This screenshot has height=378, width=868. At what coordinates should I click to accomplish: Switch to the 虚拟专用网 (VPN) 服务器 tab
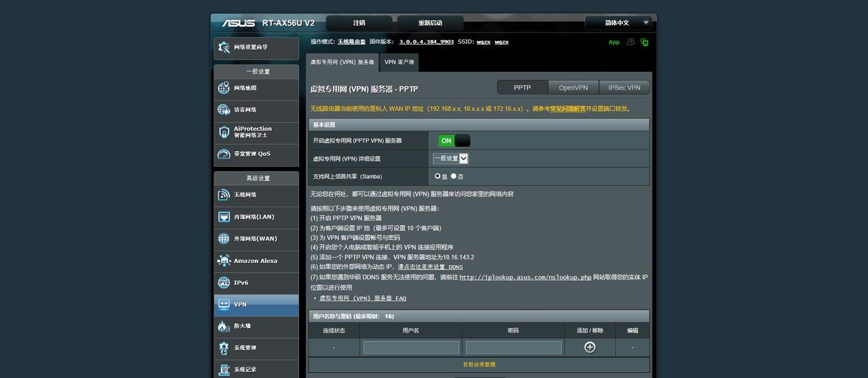point(342,62)
